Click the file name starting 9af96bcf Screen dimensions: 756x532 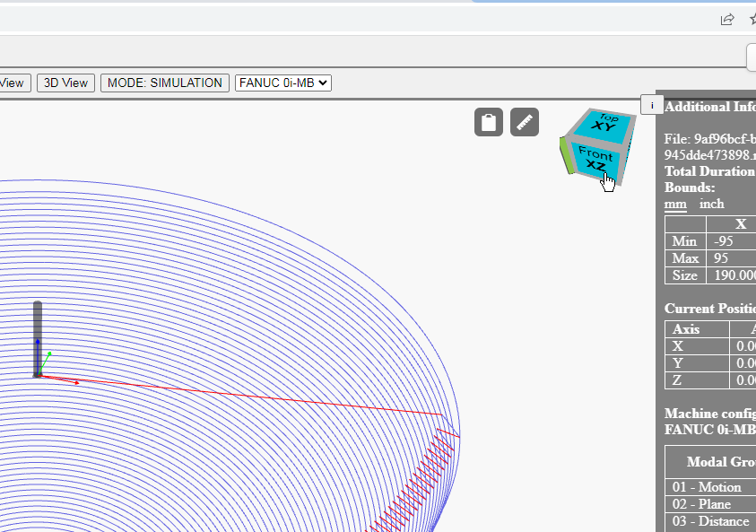tap(709, 147)
